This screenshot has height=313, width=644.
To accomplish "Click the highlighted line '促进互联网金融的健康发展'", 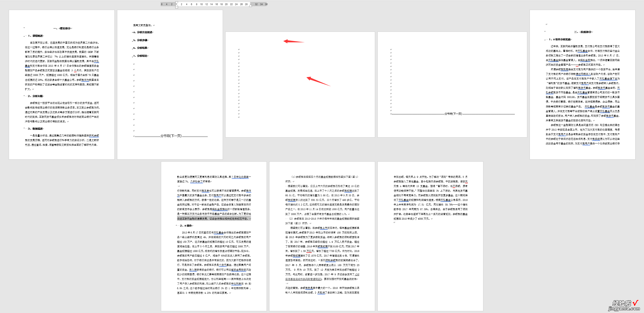I will [x=214, y=219].
